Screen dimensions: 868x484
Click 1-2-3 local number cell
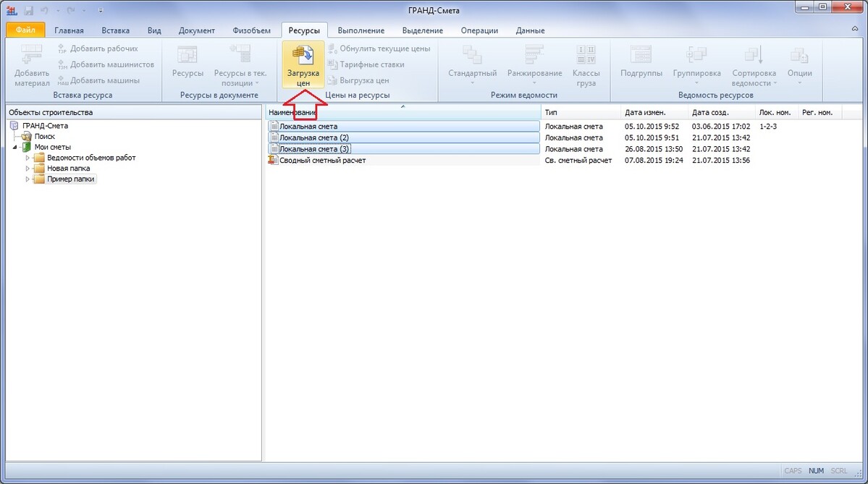(768, 126)
